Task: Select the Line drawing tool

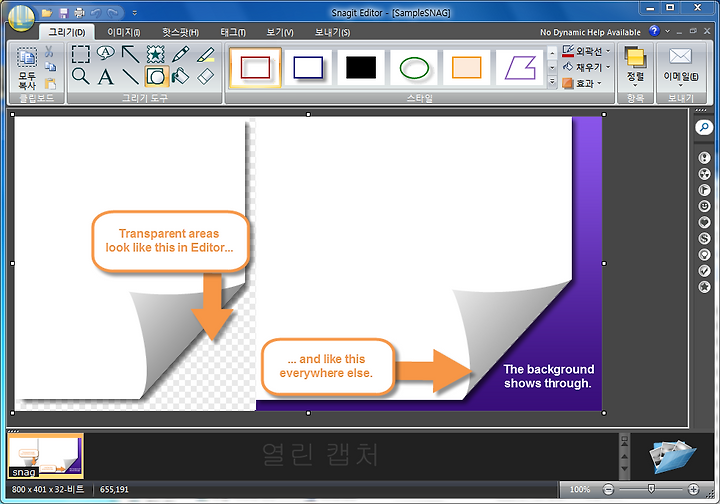Action: (x=130, y=76)
